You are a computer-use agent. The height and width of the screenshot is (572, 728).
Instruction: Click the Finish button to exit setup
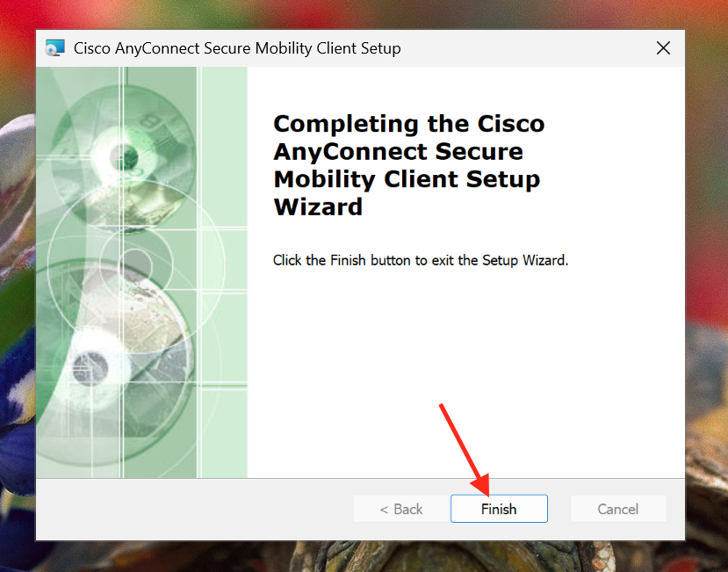tap(499, 509)
